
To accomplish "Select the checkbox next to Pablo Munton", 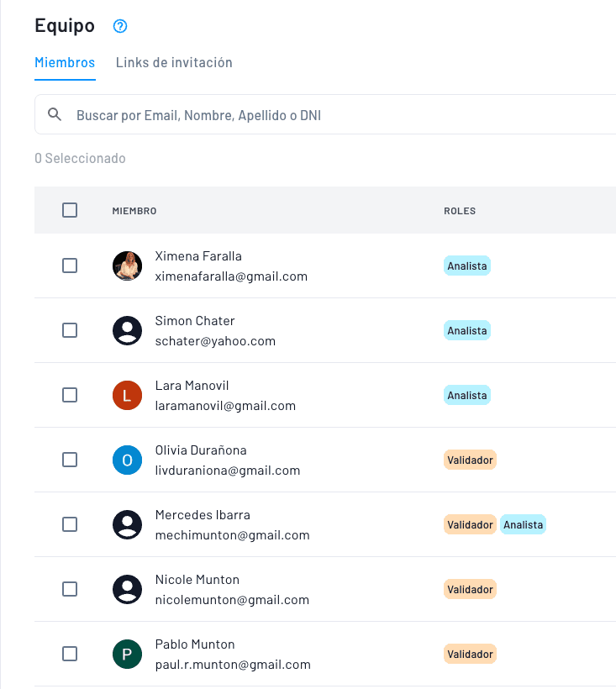I will pos(70,654).
